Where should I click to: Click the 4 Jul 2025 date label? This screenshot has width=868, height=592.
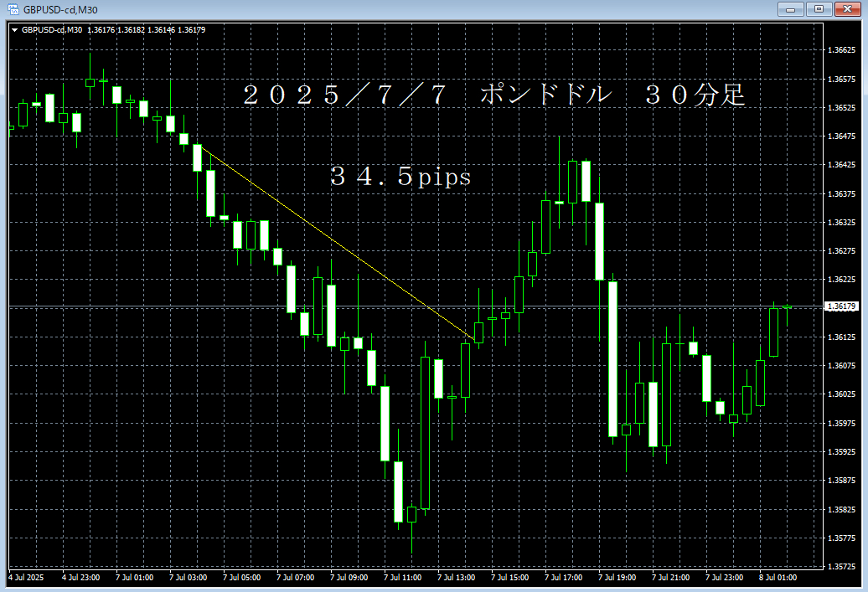click(x=28, y=577)
